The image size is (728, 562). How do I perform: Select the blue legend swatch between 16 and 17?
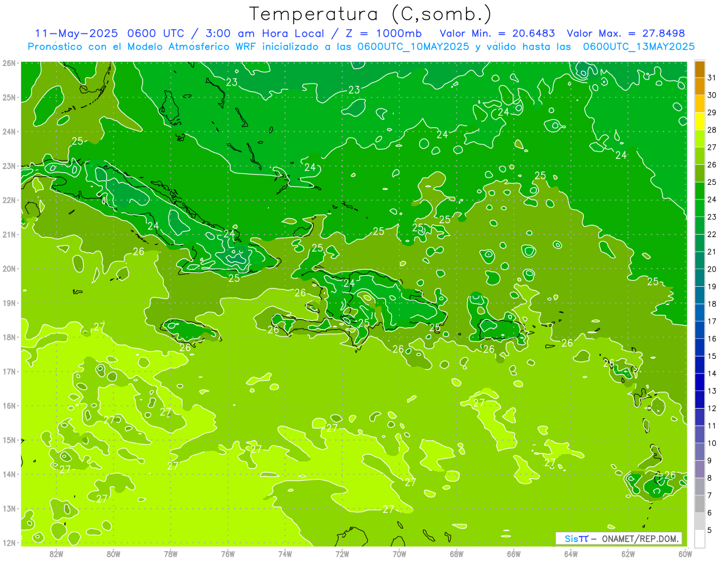tap(699, 330)
